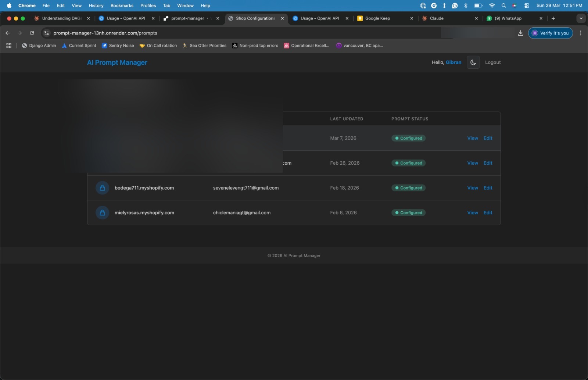
Task: Open the Sentry Noise bookmark
Action: click(118, 46)
